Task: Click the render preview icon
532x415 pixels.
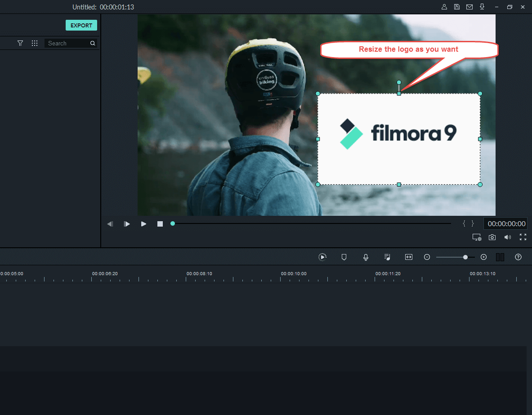Action: point(322,257)
